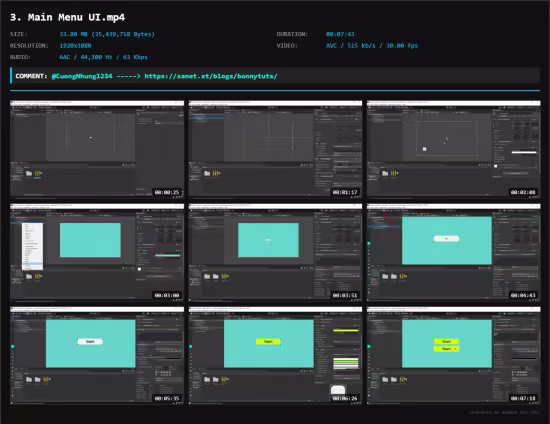Open the thumbnail stamped 00:05:35
Image resolution: width=550 pixels, height=424 pixels.
(97, 355)
